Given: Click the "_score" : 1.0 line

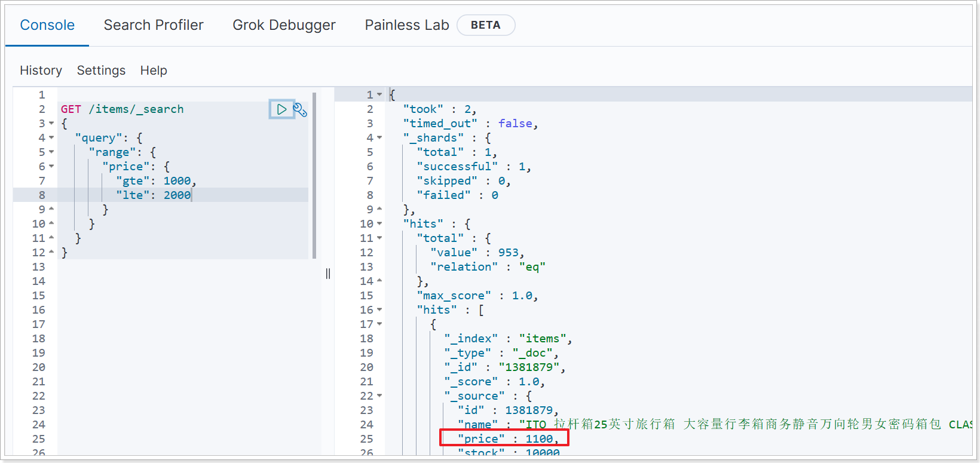Looking at the screenshot, I should [494, 382].
